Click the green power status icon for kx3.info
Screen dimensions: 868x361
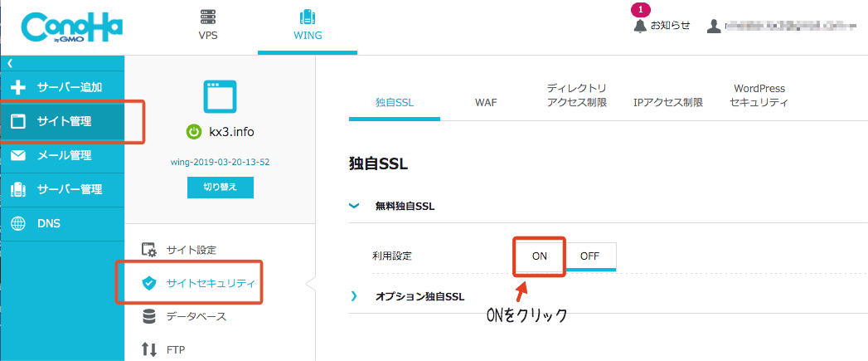click(x=192, y=132)
